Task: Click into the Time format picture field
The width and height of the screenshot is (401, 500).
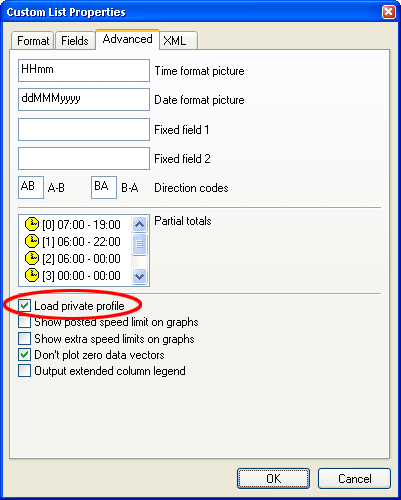Action: click(84, 70)
